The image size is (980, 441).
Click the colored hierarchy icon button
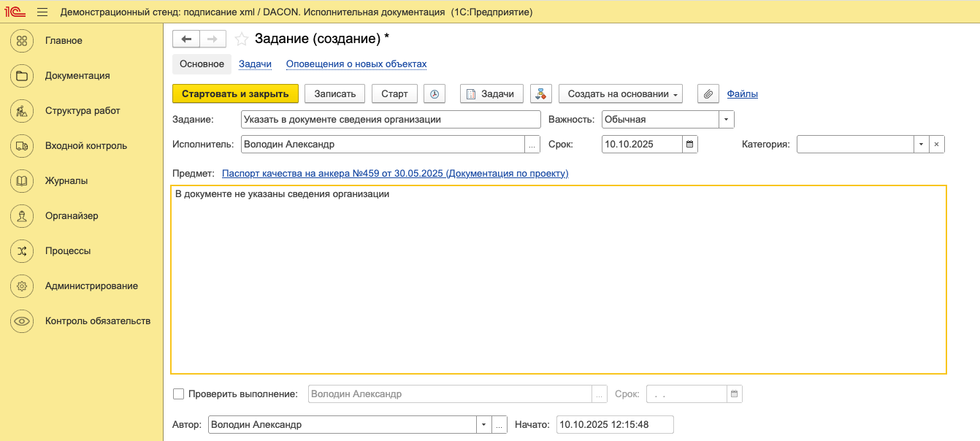pyautogui.click(x=540, y=93)
